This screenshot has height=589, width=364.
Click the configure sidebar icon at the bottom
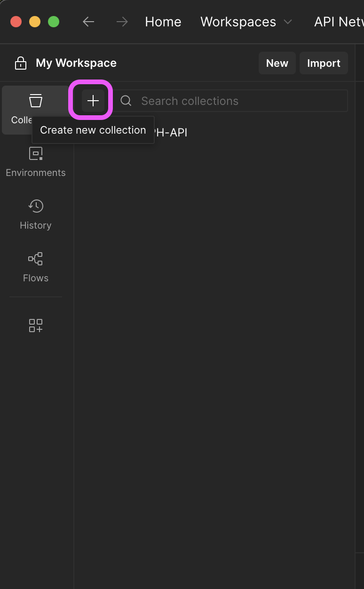coord(36,326)
